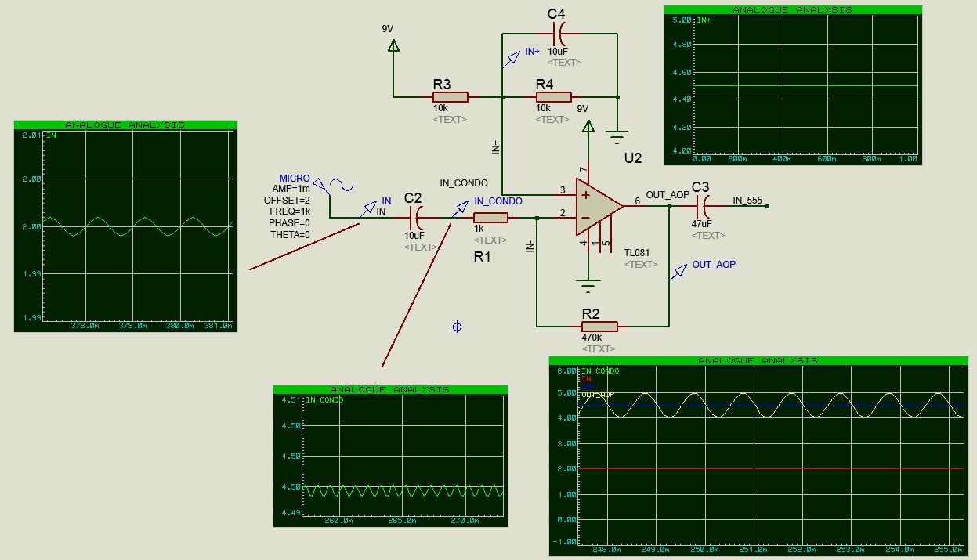The image size is (977, 560).
Task: Click the FREQ=1k generator property
Action: click(x=290, y=211)
